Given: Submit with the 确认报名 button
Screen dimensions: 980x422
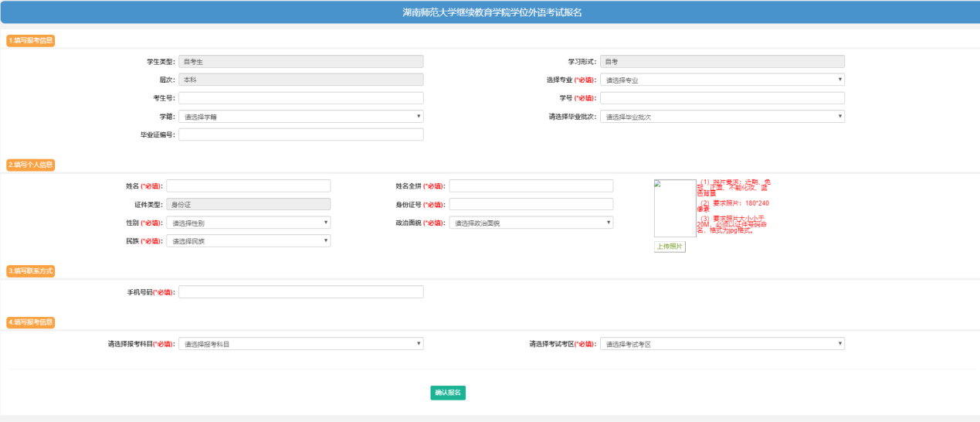Looking at the screenshot, I should click(x=448, y=393).
